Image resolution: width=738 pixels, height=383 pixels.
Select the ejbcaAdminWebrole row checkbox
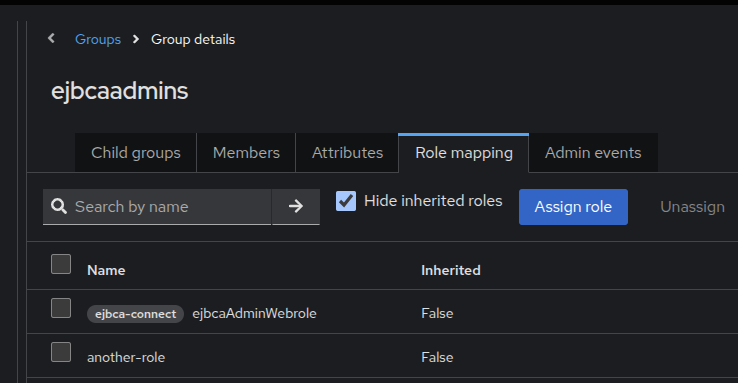click(61, 308)
